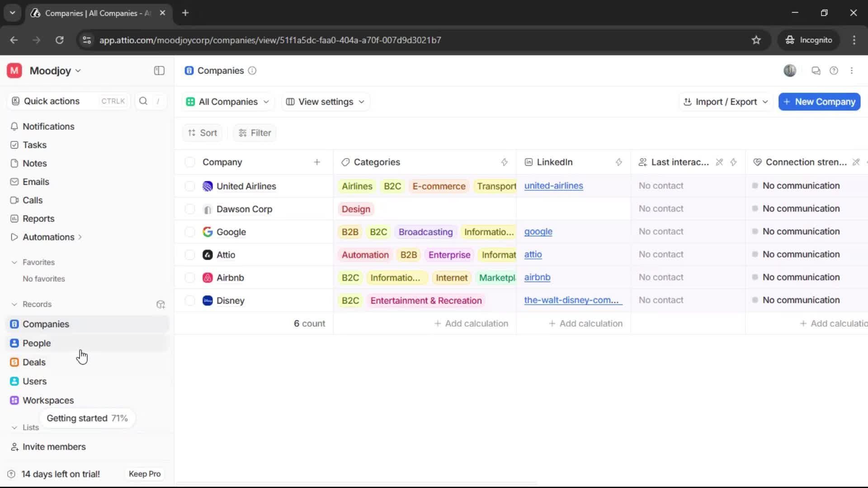This screenshot has width=868, height=488.
Task: Expand the View settings dropdown
Action: (325, 102)
